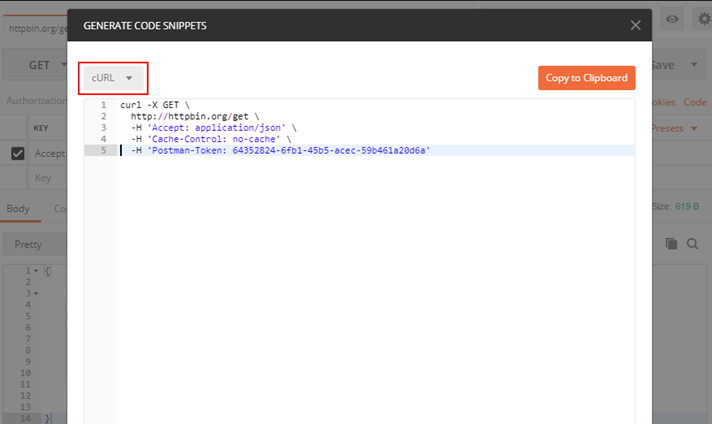712x424 pixels.
Task: Click the Key header input field
Action: click(x=48, y=177)
